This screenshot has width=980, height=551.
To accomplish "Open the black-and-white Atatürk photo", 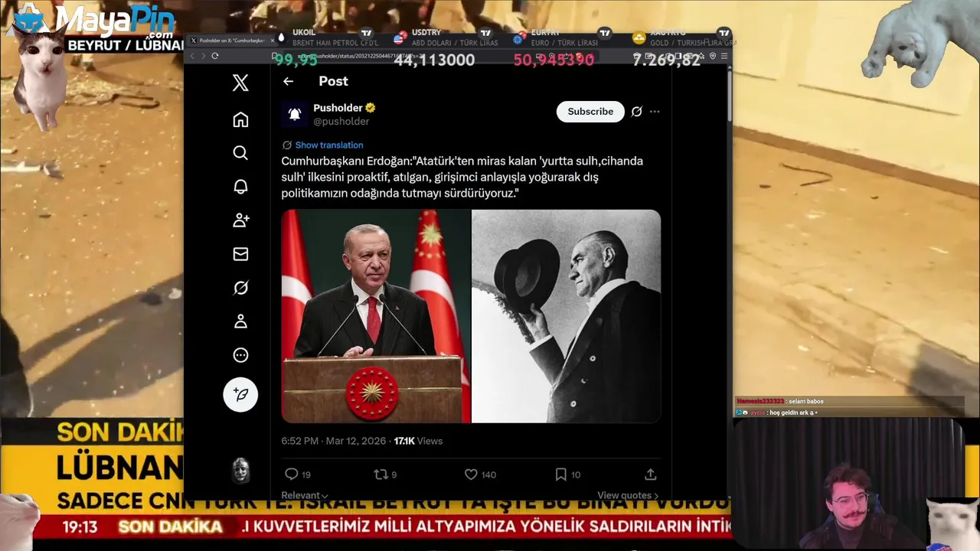I will pyautogui.click(x=566, y=316).
